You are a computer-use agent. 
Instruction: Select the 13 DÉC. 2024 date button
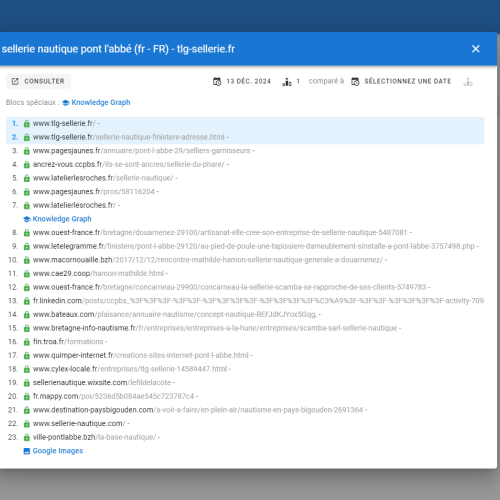[x=242, y=81]
